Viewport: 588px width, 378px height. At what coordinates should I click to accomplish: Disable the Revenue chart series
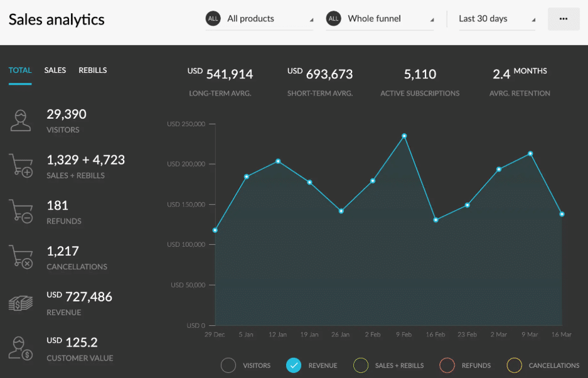tap(293, 365)
